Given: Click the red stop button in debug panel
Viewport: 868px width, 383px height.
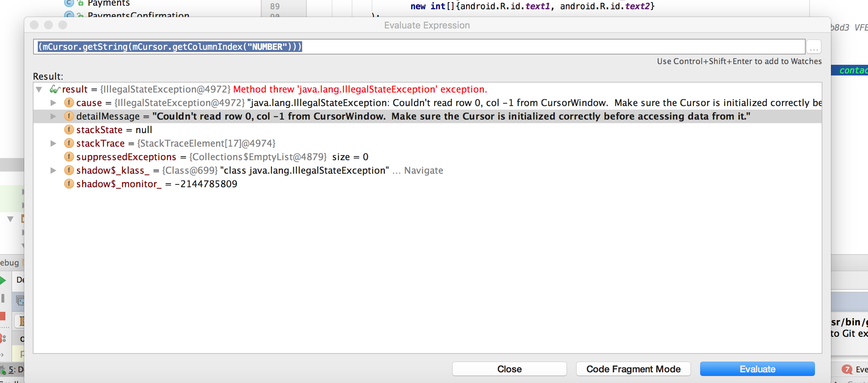Looking at the screenshot, I should (x=2, y=316).
